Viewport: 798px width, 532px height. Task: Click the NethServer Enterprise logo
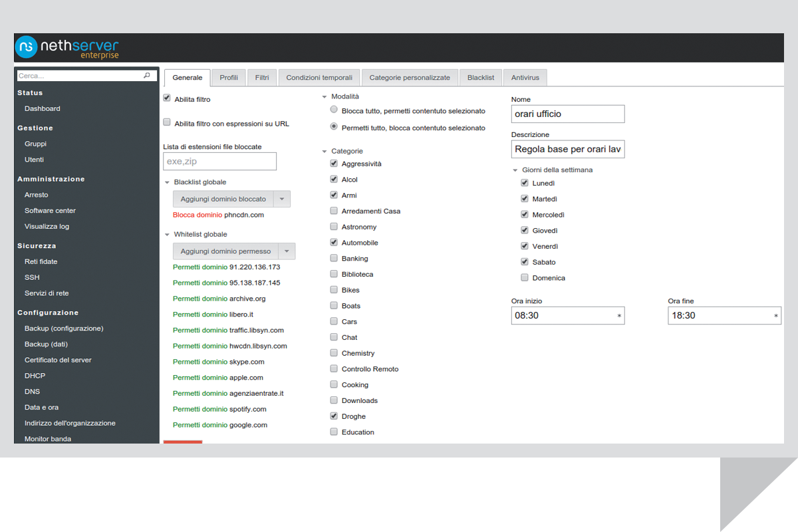coord(67,48)
